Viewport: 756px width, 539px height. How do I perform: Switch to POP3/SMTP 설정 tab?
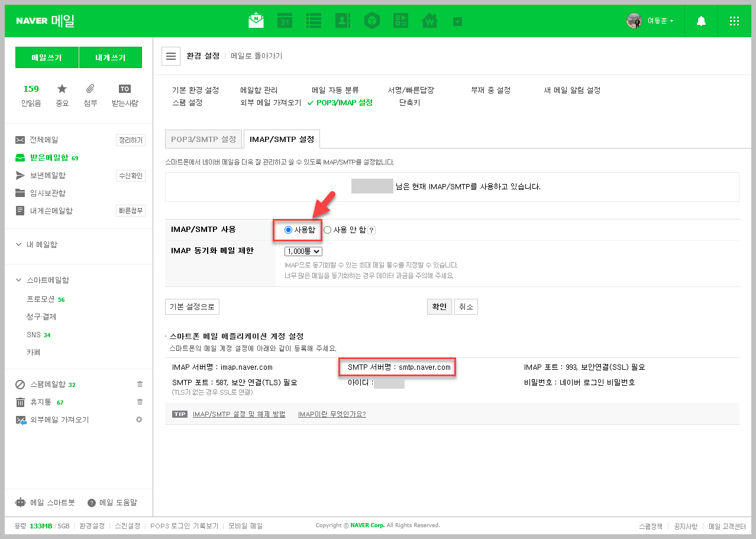(203, 140)
